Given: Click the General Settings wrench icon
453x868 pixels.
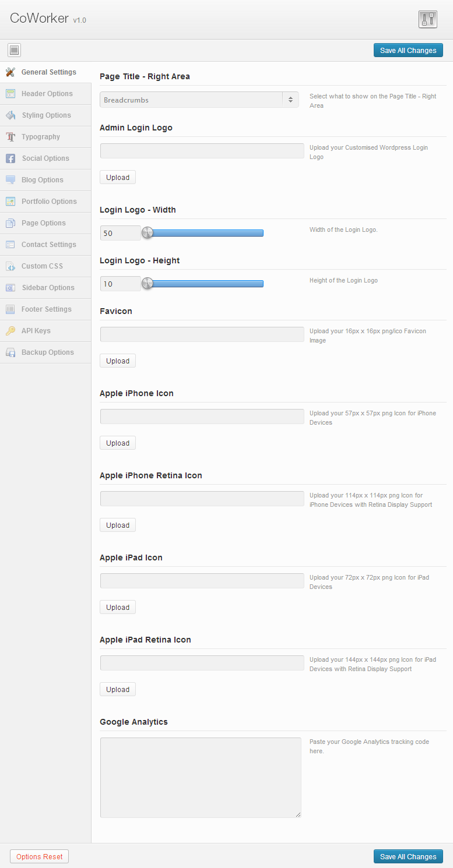Looking at the screenshot, I should 10,72.
